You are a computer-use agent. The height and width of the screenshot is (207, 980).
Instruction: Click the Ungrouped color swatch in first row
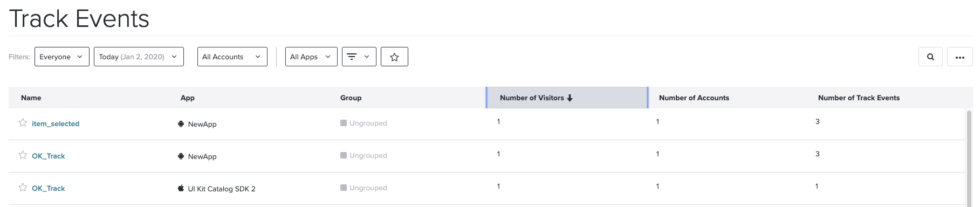coord(344,123)
